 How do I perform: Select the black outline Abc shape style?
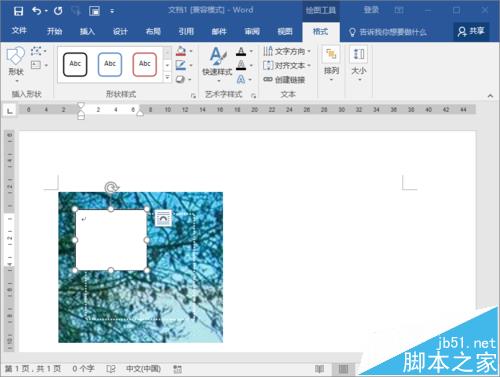pos(75,64)
